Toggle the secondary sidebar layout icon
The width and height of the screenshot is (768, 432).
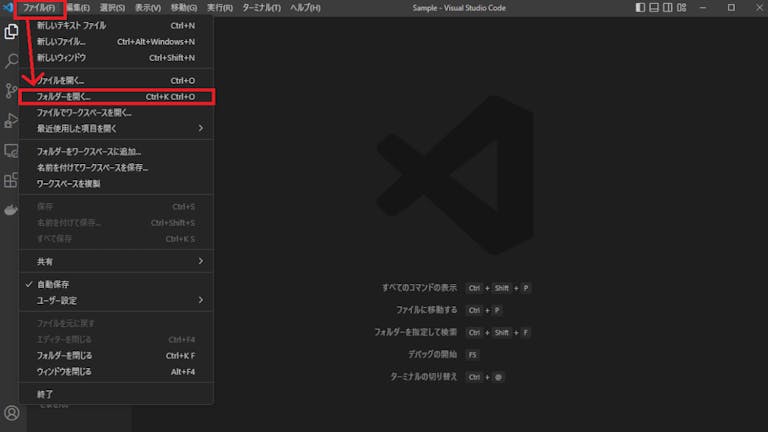pos(668,7)
